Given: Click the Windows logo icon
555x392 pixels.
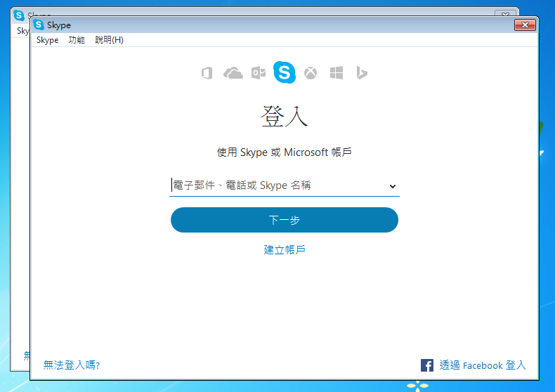Looking at the screenshot, I should point(337,73).
